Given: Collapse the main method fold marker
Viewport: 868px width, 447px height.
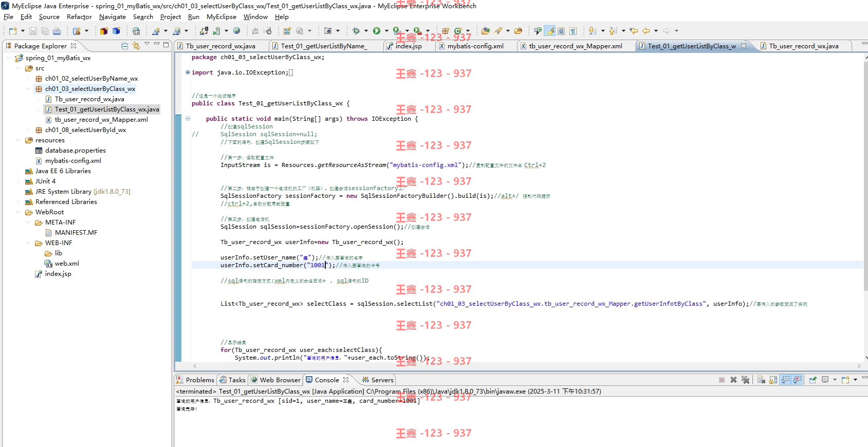Looking at the screenshot, I should click(188, 119).
